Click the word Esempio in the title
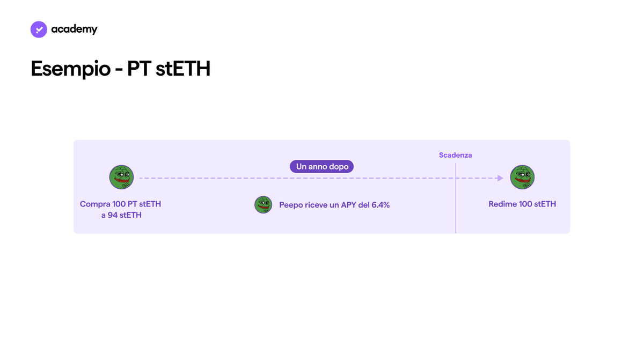 71,69
